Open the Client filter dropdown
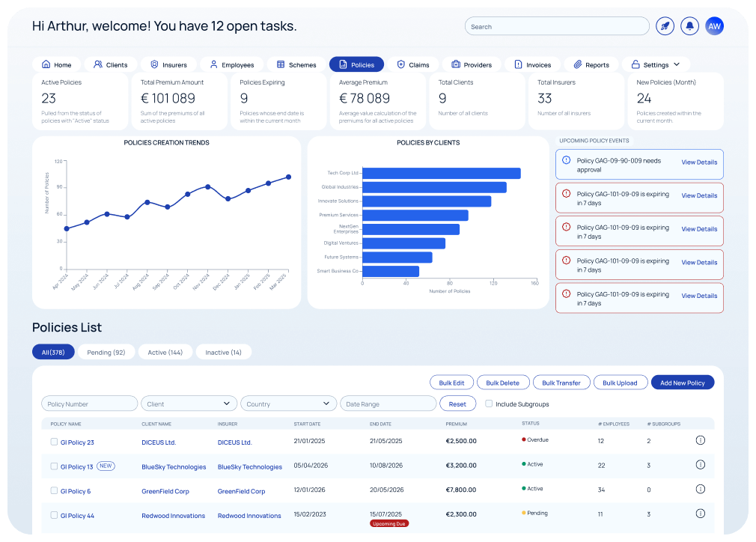Viewport: 756px width, 542px height. coord(189,404)
